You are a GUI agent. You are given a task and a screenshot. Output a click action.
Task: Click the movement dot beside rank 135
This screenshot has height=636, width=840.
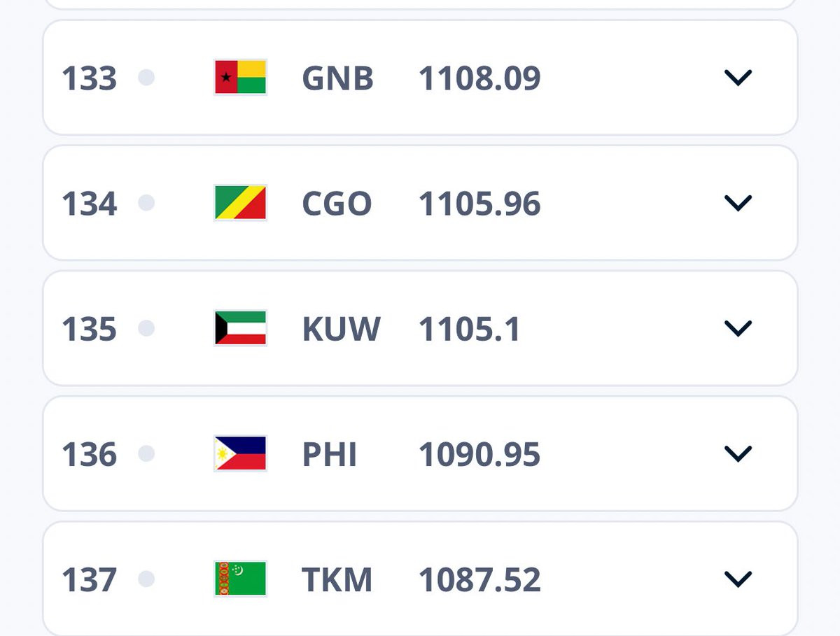pyautogui.click(x=146, y=328)
